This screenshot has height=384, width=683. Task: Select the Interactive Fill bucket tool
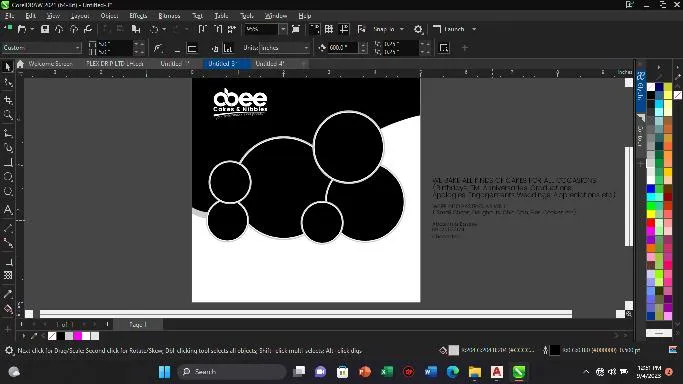click(8, 310)
